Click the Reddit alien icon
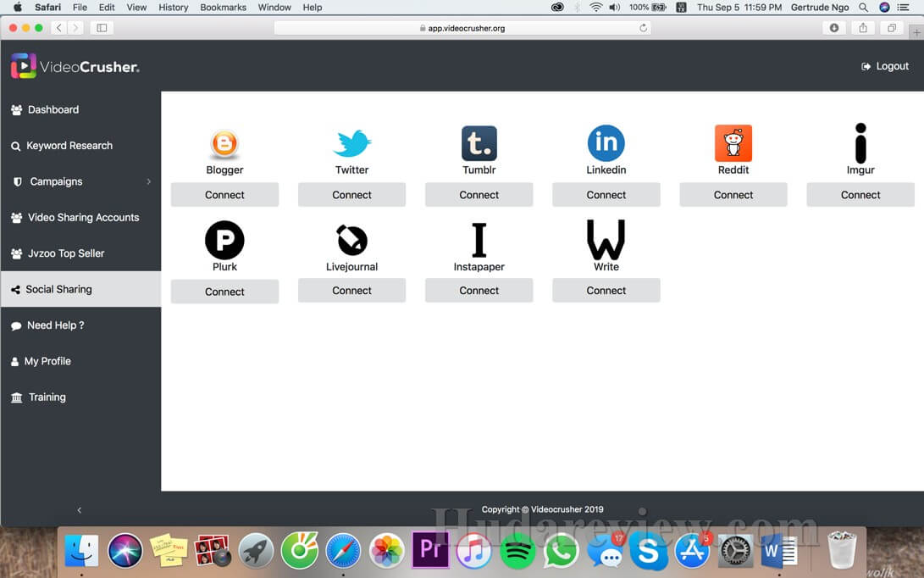This screenshot has height=578, width=924. coord(733,143)
